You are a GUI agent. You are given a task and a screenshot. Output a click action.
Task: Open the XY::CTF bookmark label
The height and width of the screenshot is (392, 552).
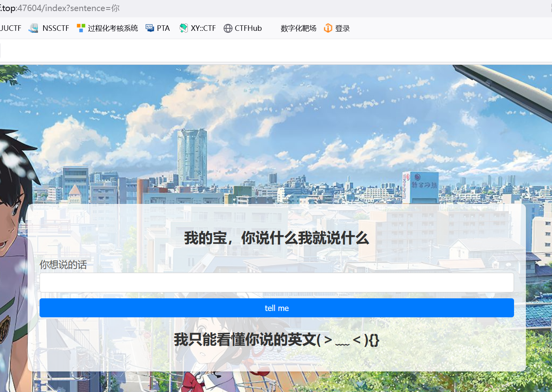[203, 28]
